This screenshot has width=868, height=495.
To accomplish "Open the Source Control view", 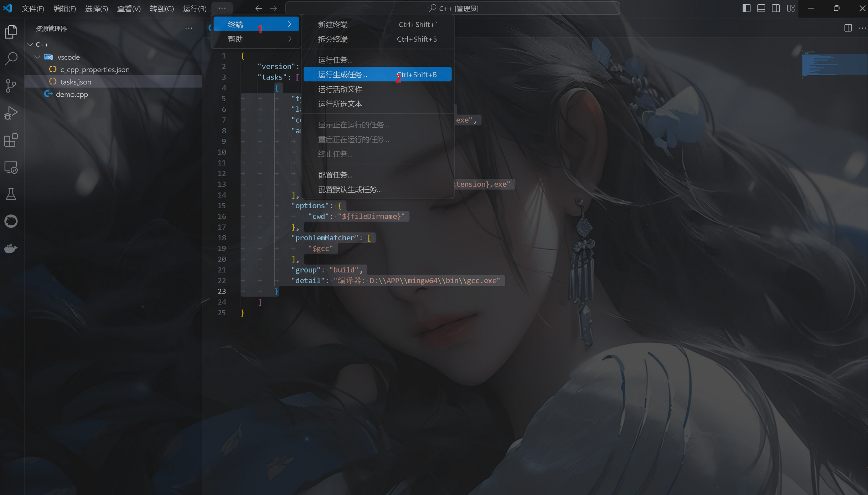I will [11, 86].
